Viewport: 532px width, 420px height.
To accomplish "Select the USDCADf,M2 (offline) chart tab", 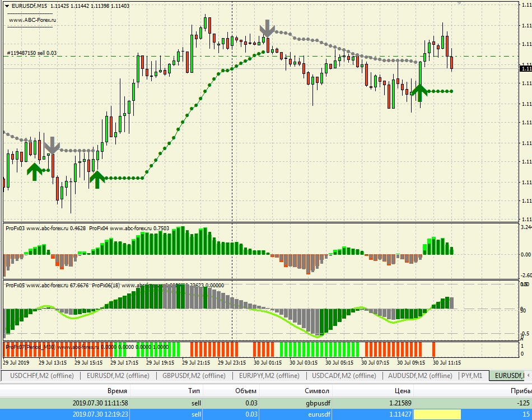I will click(344, 376).
